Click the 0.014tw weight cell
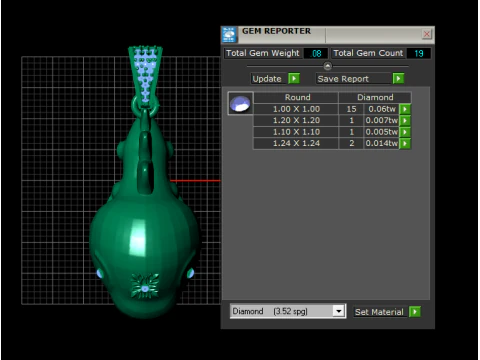This screenshot has height=360, width=480. point(382,143)
